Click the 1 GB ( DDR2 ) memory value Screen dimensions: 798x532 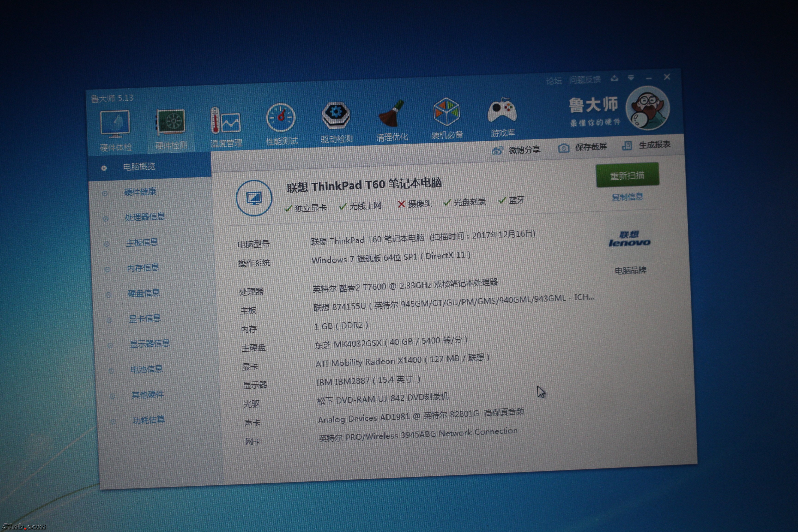[x=341, y=326]
